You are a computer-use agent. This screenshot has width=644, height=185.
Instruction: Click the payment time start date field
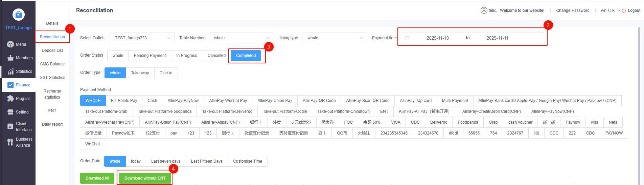tap(437, 38)
